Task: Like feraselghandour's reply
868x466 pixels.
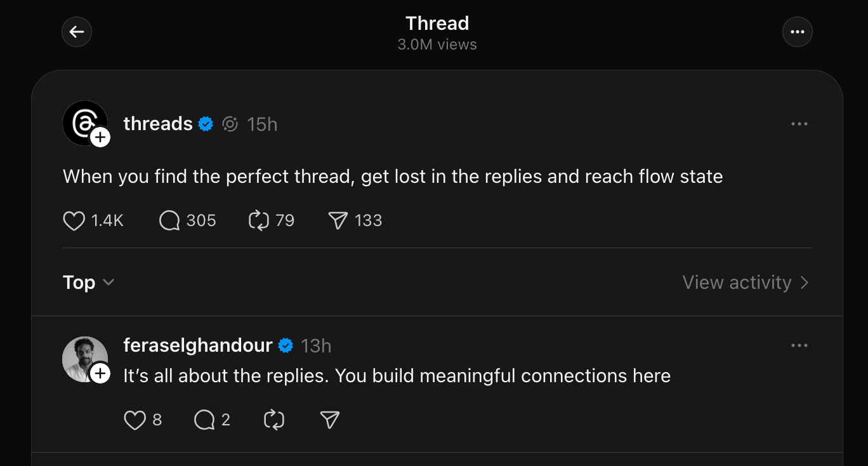Action: pyautogui.click(x=135, y=420)
